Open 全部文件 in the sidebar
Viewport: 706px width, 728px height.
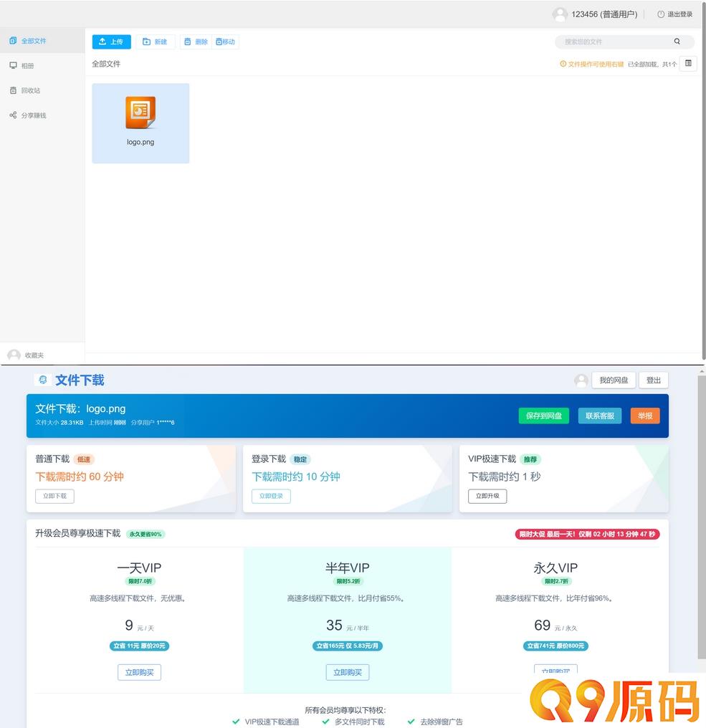pos(42,41)
